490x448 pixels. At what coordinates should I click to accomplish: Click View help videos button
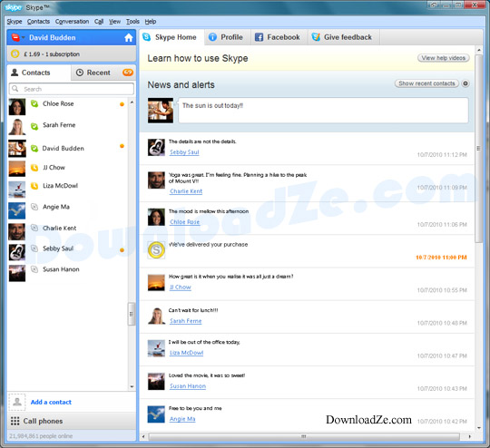443,58
